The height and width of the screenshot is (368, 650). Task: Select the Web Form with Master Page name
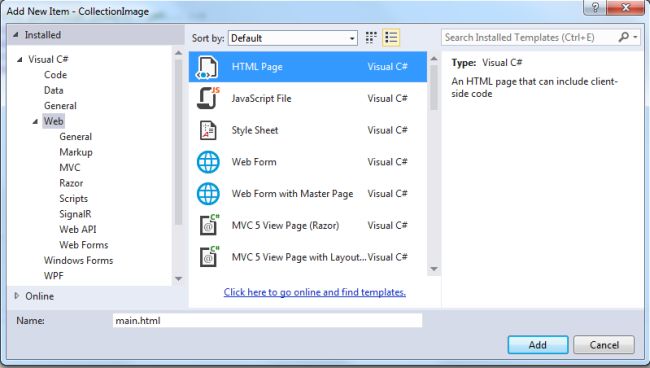pyautogui.click(x=292, y=194)
